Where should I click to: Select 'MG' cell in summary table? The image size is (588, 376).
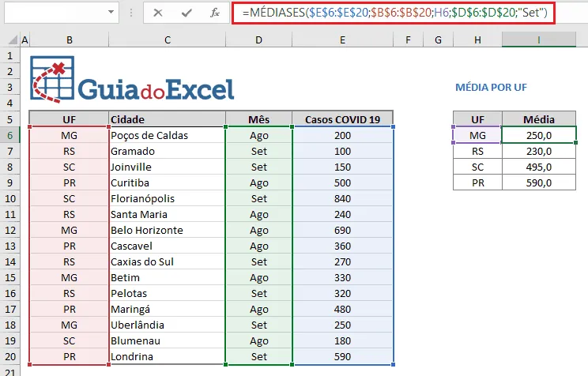pyautogui.click(x=477, y=135)
